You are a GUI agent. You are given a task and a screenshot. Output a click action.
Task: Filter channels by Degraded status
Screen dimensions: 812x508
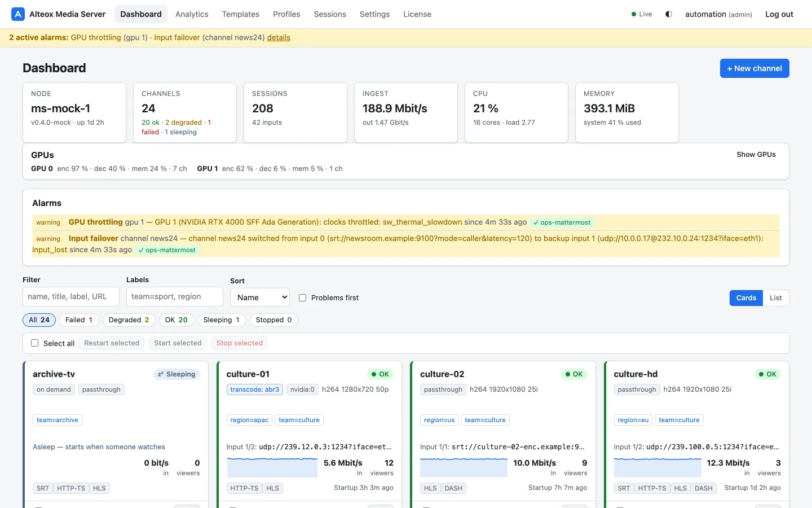tap(129, 320)
